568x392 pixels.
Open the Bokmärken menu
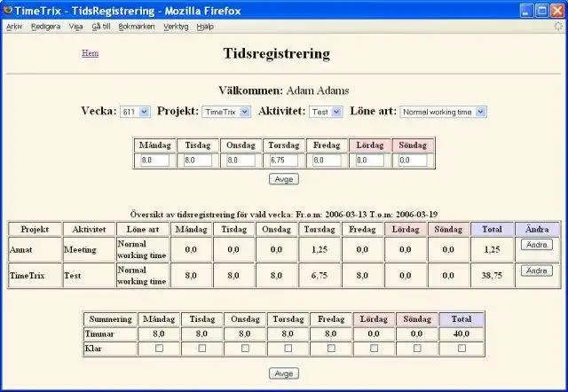pos(137,27)
